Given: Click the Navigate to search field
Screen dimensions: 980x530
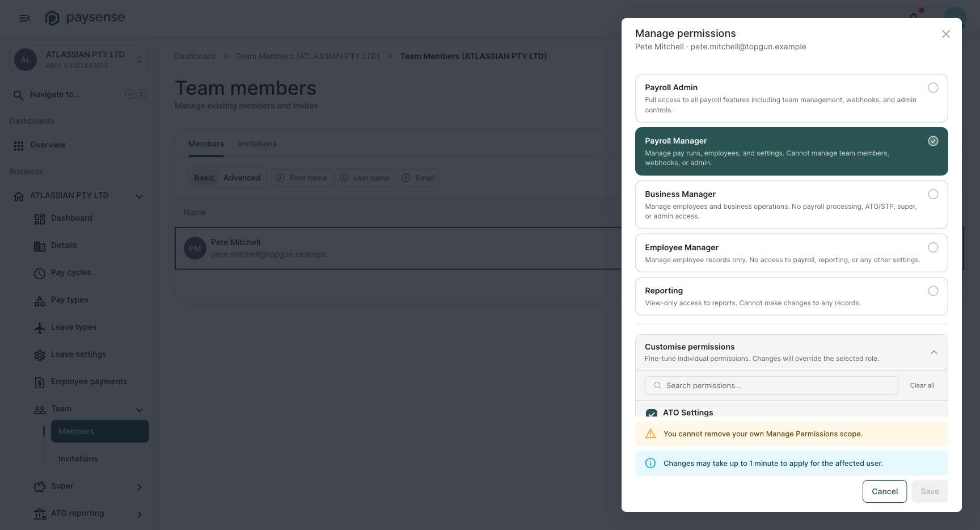Looking at the screenshot, I should point(79,95).
